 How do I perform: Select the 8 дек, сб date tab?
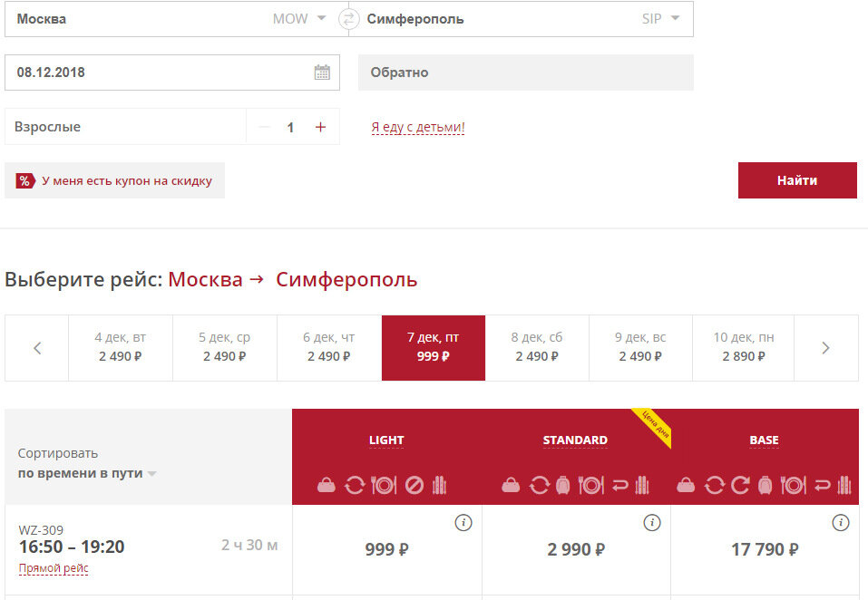tap(537, 347)
